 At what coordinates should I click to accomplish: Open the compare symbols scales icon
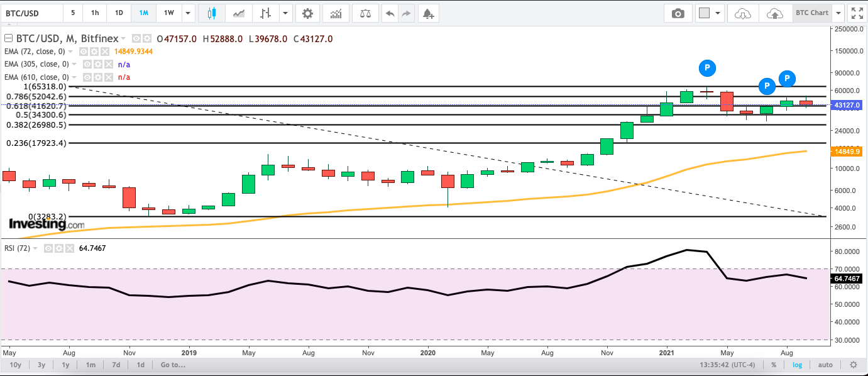click(x=365, y=13)
